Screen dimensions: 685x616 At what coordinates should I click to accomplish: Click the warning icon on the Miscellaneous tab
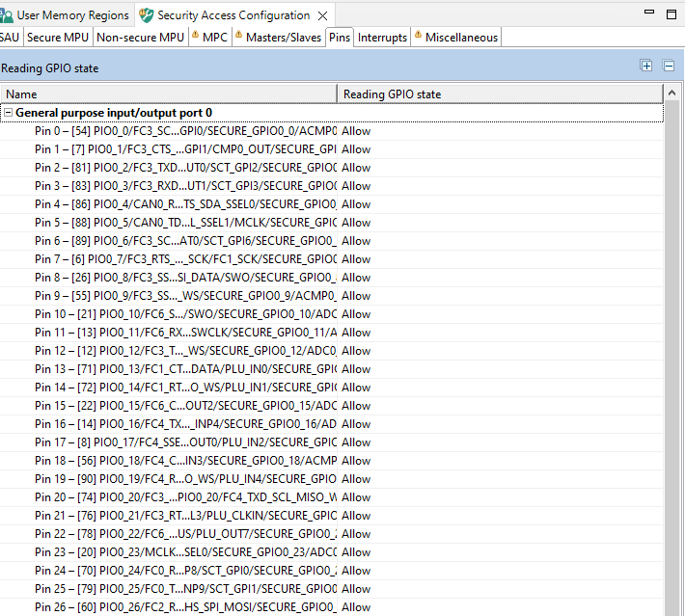[418, 37]
